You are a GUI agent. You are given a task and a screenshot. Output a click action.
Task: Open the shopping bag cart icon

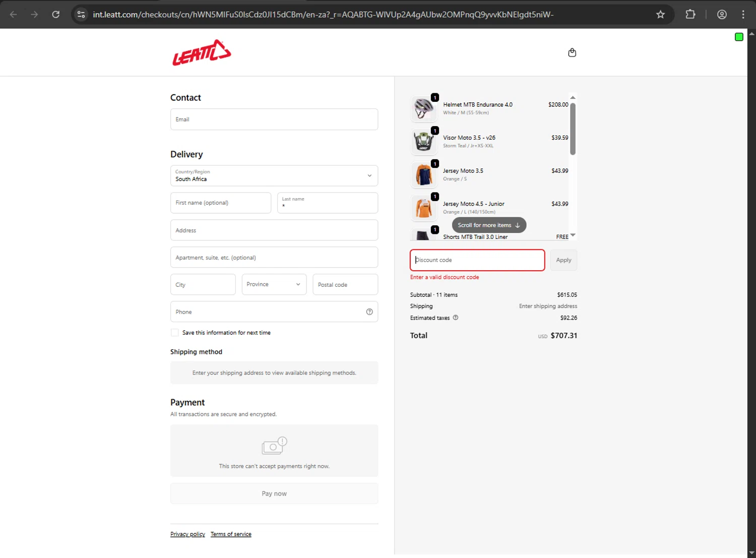[x=572, y=52]
